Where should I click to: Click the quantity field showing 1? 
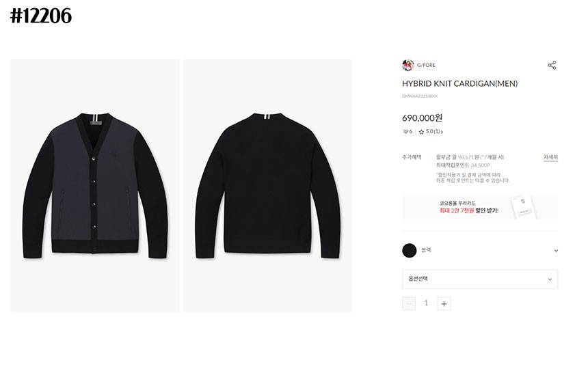426,303
